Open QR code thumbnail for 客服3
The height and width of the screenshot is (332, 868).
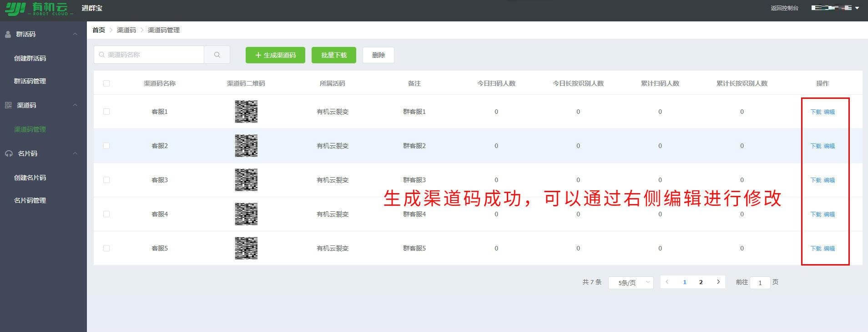[246, 180]
